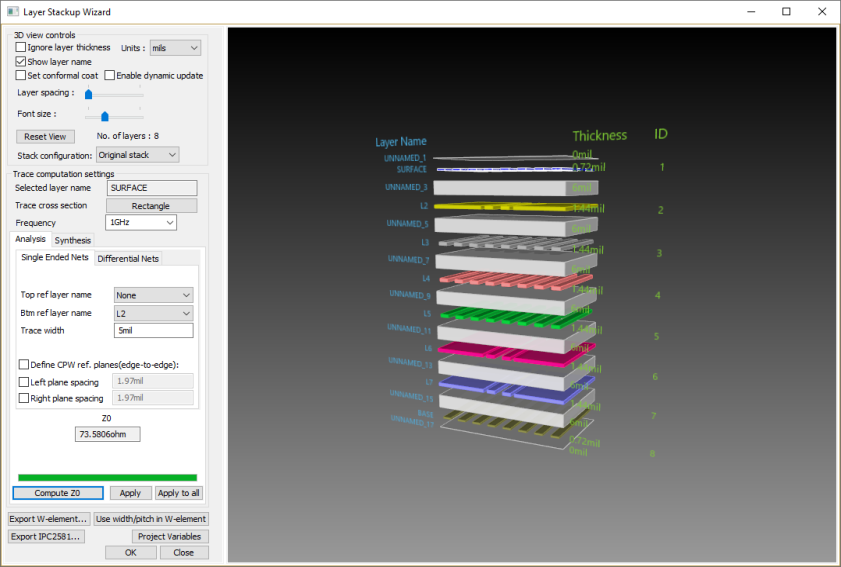Image resolution: width=841 pixels, height=567 pixels.
Task: Switch to the Synthesis tab
Action: tap(73, 240)
